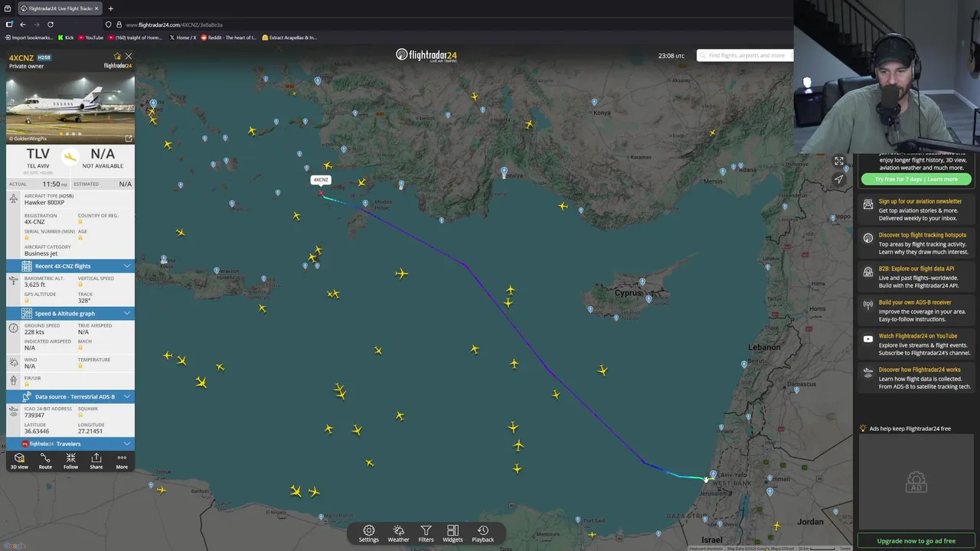Click the TLV Tel Aviv origin airport
The width and height of the screenshot is (980, 551).
tap(38, 159)
